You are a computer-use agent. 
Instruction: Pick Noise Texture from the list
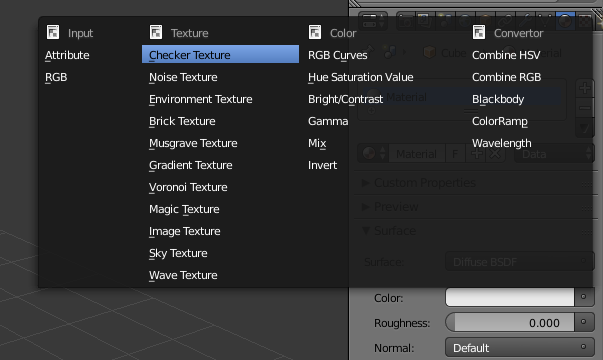point(183,77)
